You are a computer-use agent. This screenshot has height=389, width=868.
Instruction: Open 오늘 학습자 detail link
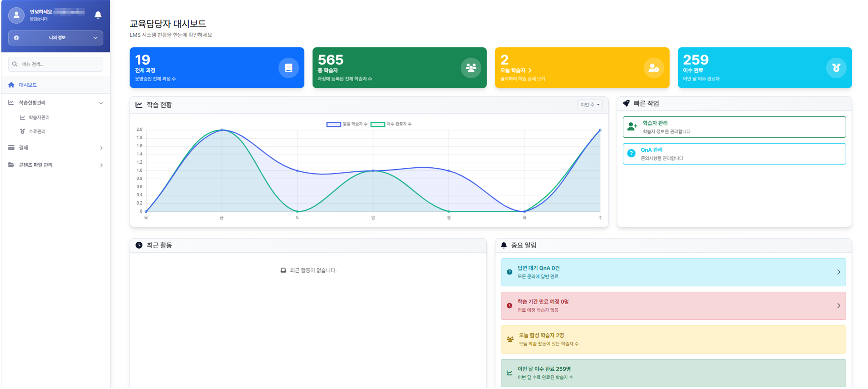(x=516, y=70)
